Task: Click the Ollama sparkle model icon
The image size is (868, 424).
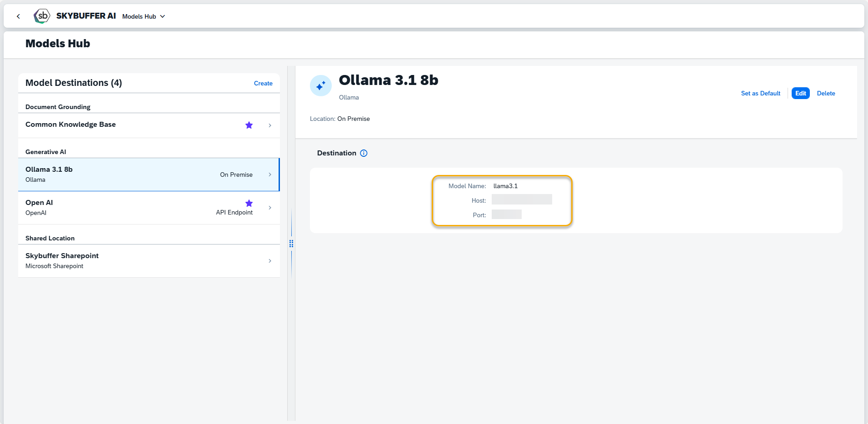Action: coord(321,85)
